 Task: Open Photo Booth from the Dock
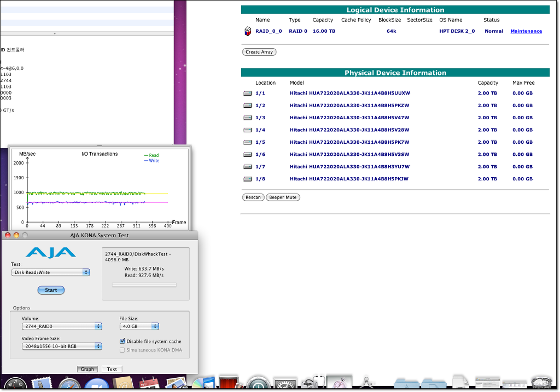[x=230, y=382]
